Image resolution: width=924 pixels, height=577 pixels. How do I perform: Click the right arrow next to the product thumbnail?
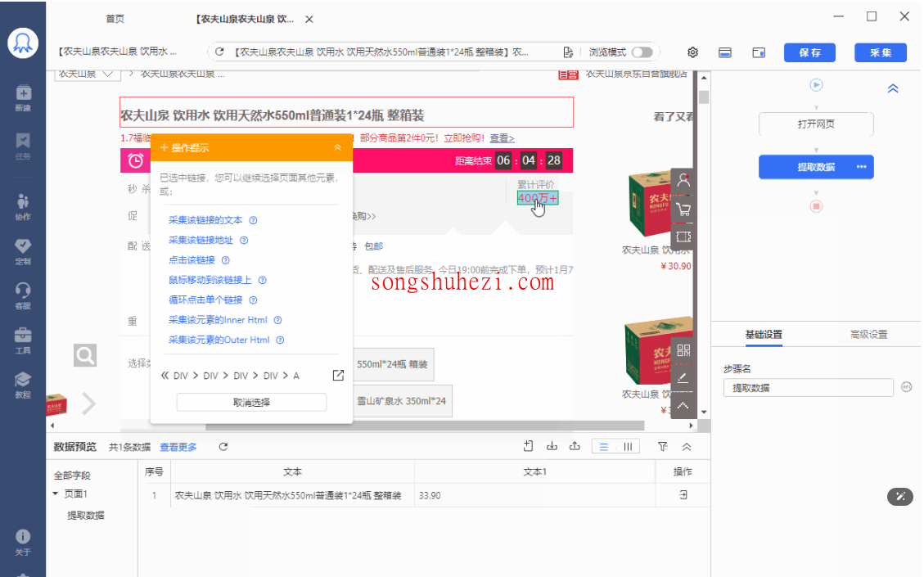pyautogui.click(x=88, y=403)
